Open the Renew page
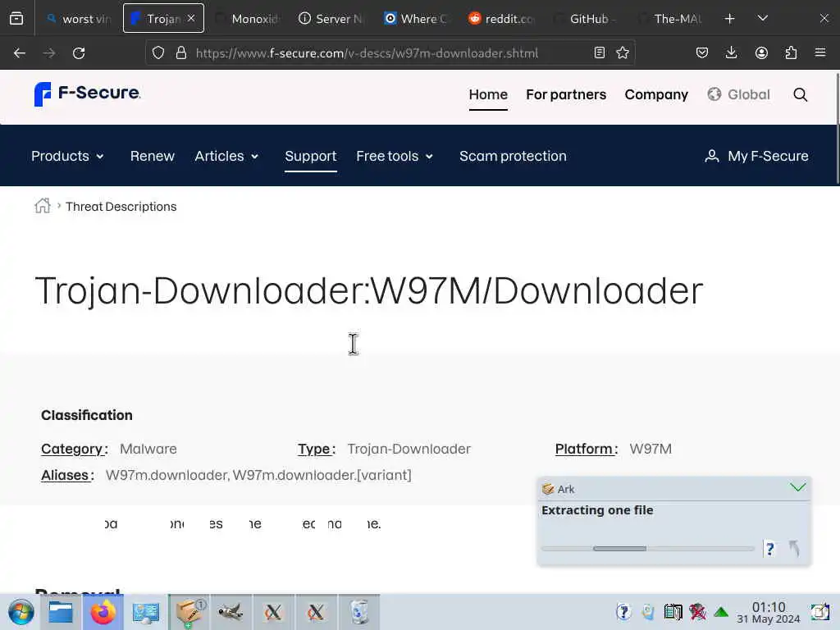The image size is (840, 630). (152, 156)
